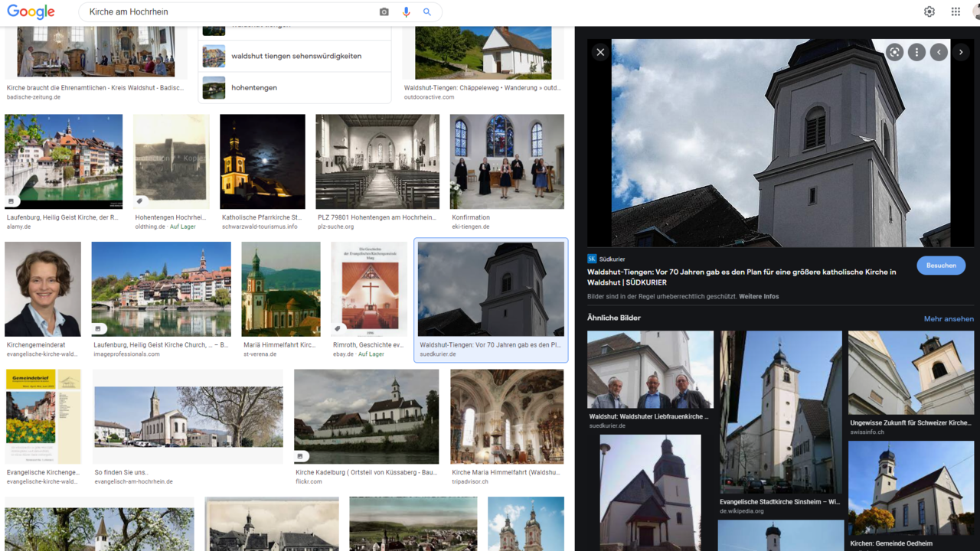
Task: Open Laufenburg imageprofessionals.com thumbnail
Action: pyautogui.click(x=162, y=289)
